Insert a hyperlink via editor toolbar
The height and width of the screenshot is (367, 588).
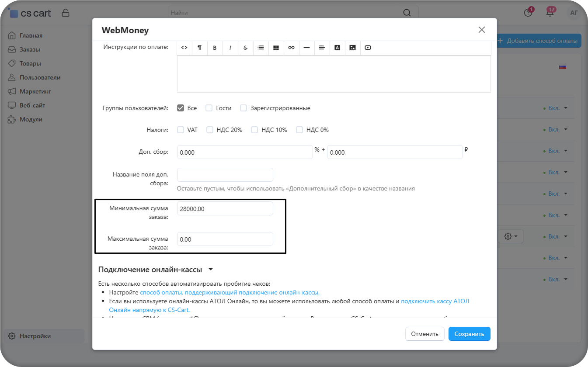point(291,48)
